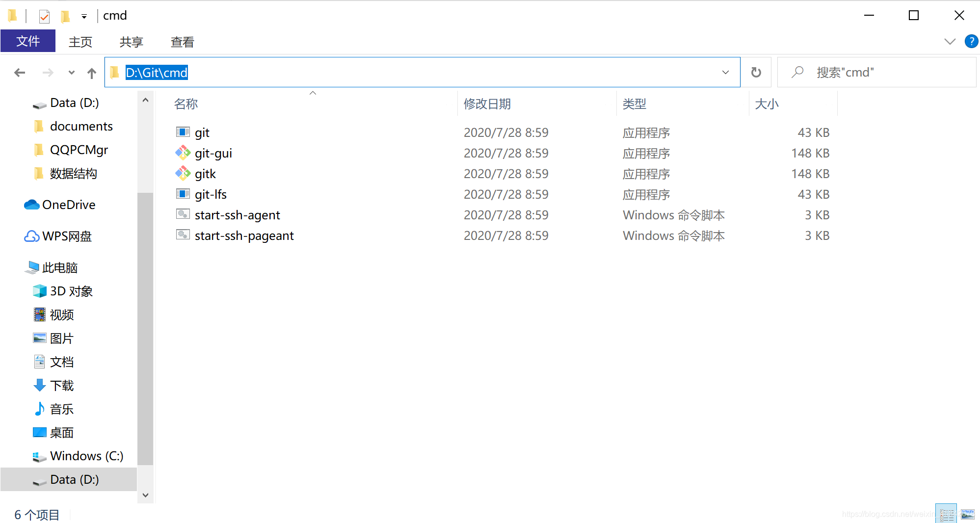The height and width of the screenshot is (523, 980).
Task: Open the 文件 menu
Action: click(x=28, y=41)
